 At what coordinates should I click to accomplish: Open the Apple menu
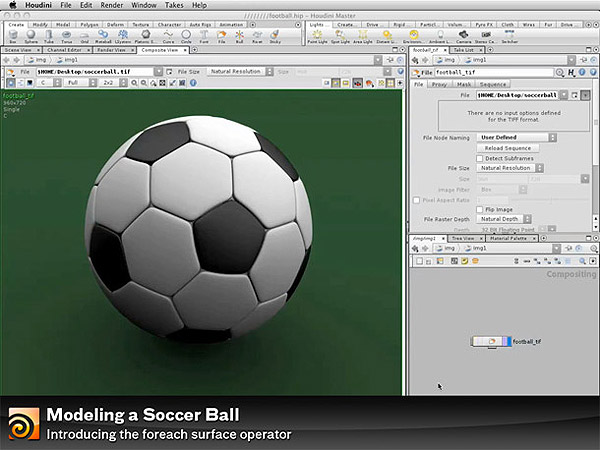coord(13,5)
